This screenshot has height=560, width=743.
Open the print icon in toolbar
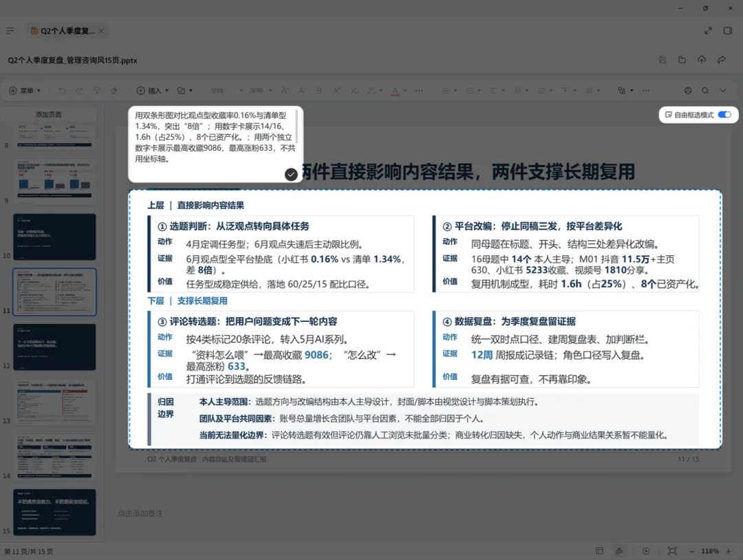pos(687,91)
